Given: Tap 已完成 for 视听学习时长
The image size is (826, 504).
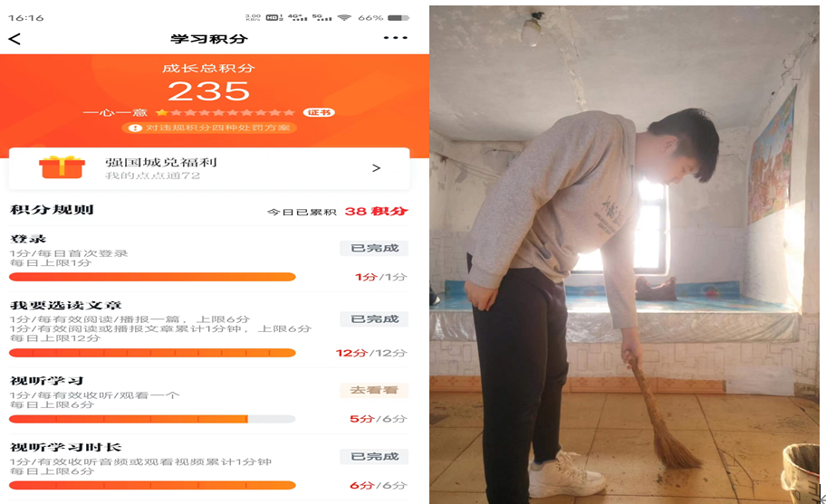Looking at the screenshot, I should [374, 456].
